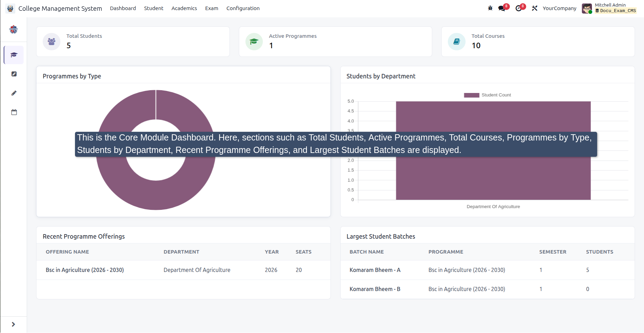Click the edit square sidebar icon
This screenshot has width=644, height=333.
point(14,74)
